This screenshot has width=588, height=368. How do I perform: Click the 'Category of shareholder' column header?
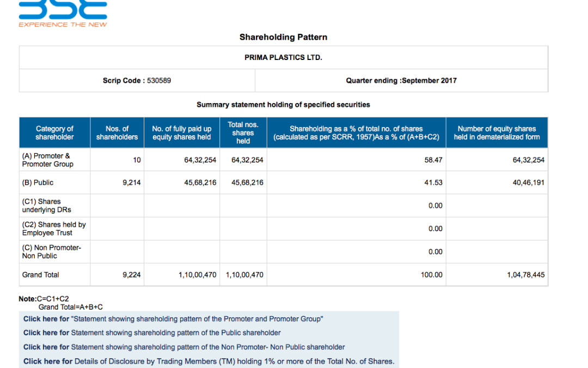coord(55,133)
